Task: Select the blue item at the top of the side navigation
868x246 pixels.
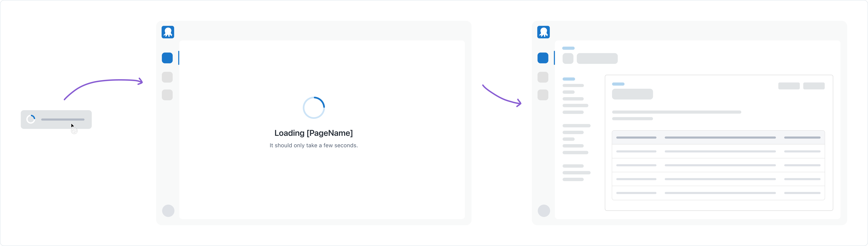Action: click(x=569, y=79)
